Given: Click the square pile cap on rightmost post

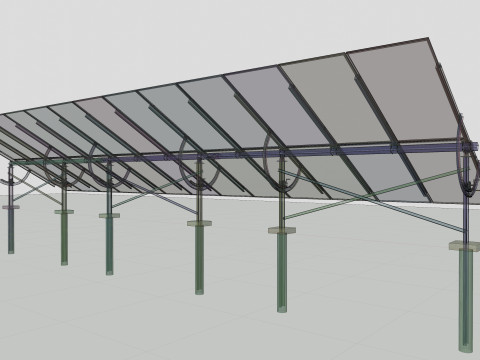Looking at the screenshot, I should point(465,246).
